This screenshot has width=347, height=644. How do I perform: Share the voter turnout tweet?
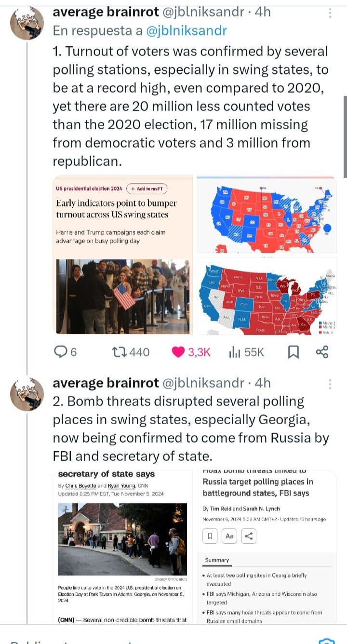[322, 352]
